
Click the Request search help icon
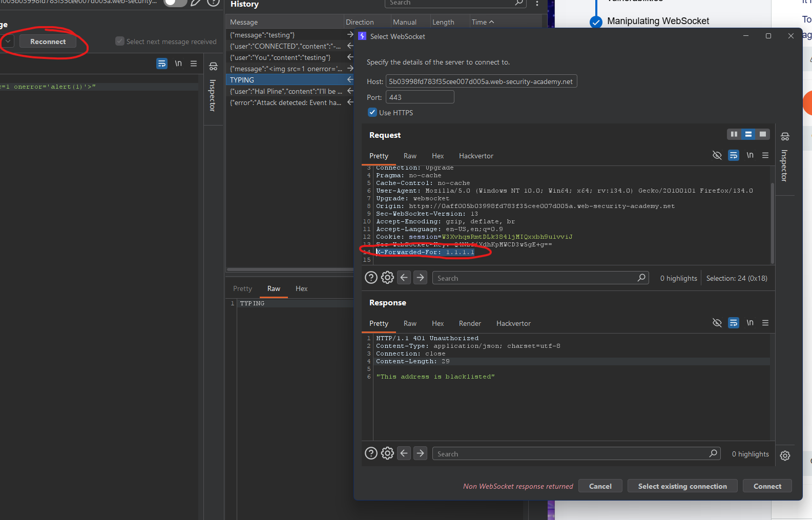[371, 278]
